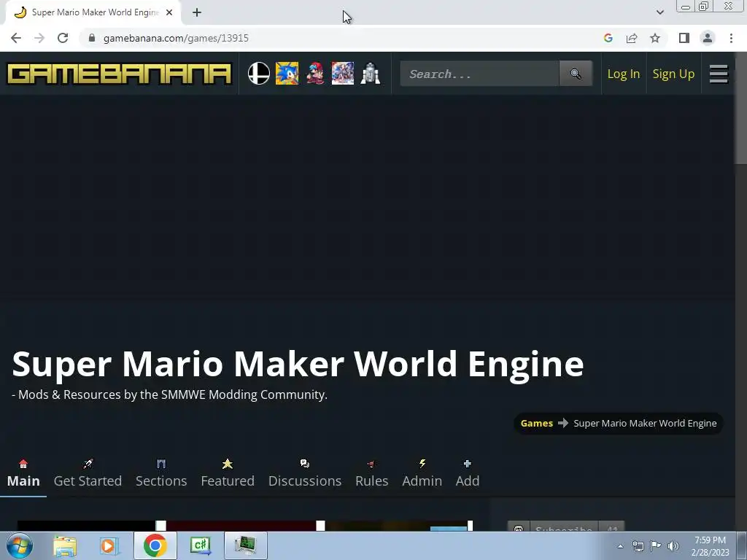Launch the media player taskbar icon
Image resolution: width=747 pixels, height=560 pixels.
click(109, 545)
